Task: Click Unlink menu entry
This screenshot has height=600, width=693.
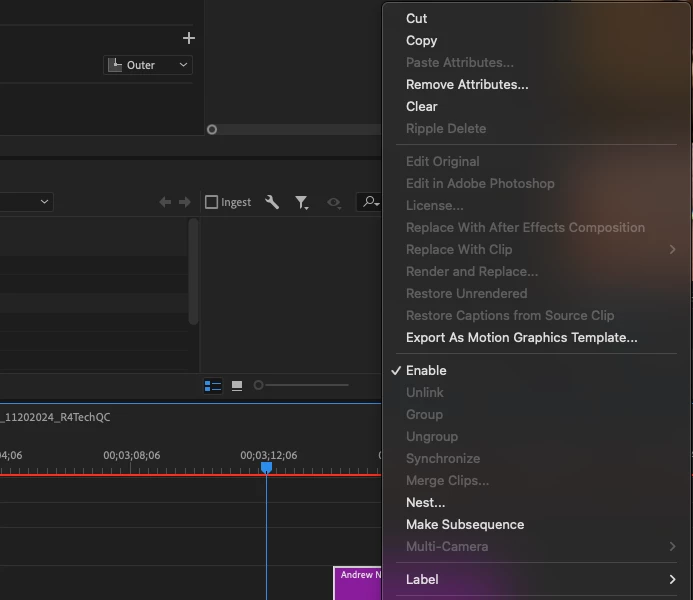Action: click(x=424, y=392)
